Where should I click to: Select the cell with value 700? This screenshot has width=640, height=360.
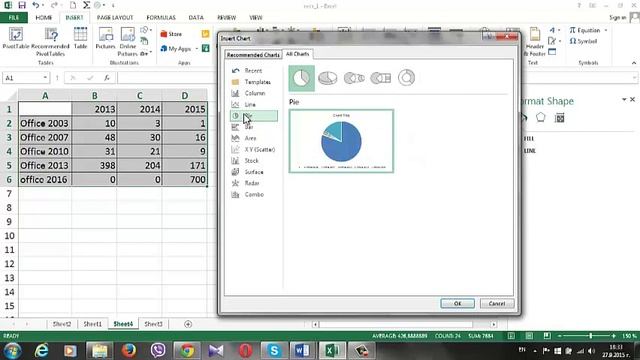pyautogui.click(x=184, y=180)
